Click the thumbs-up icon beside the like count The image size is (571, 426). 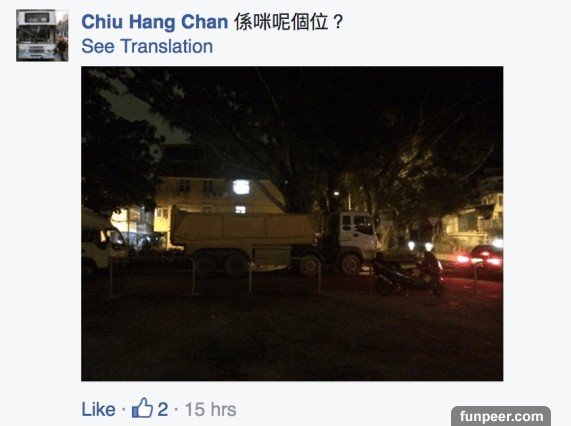142,408
